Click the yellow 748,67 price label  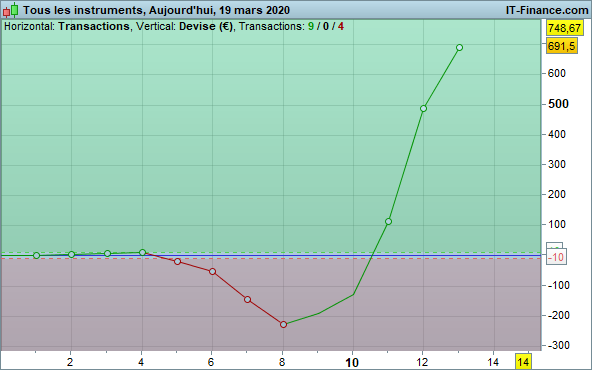coord(564,28)
